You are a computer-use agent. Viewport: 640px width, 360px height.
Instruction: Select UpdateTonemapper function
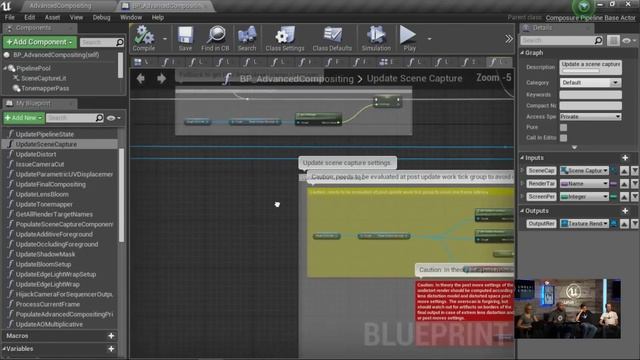[x=44, y=204]
